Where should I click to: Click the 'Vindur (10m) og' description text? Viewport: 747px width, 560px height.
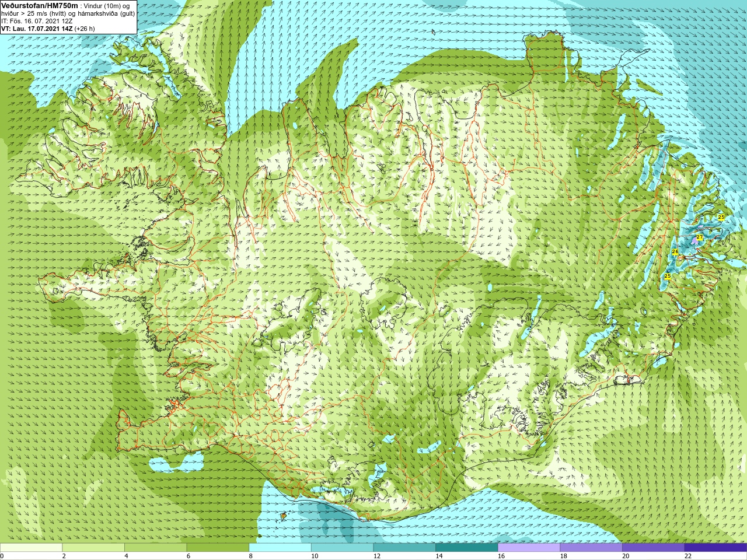(x=107, y=6)
